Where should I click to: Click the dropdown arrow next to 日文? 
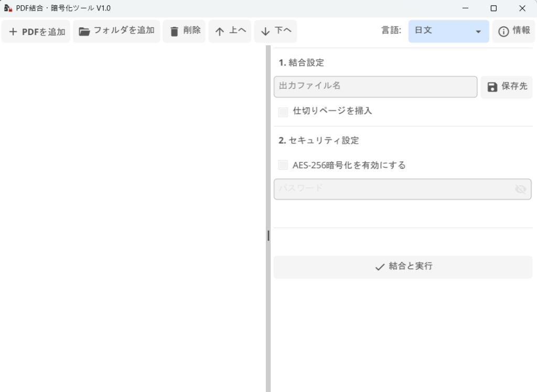click(478, 31)
